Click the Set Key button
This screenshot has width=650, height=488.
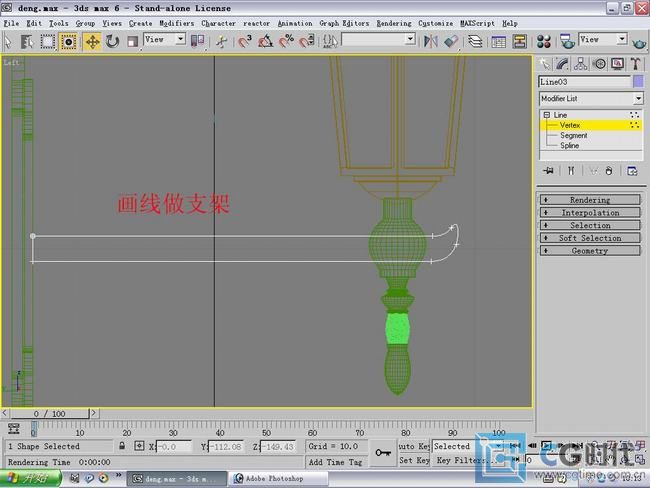[x=413, y=460]
